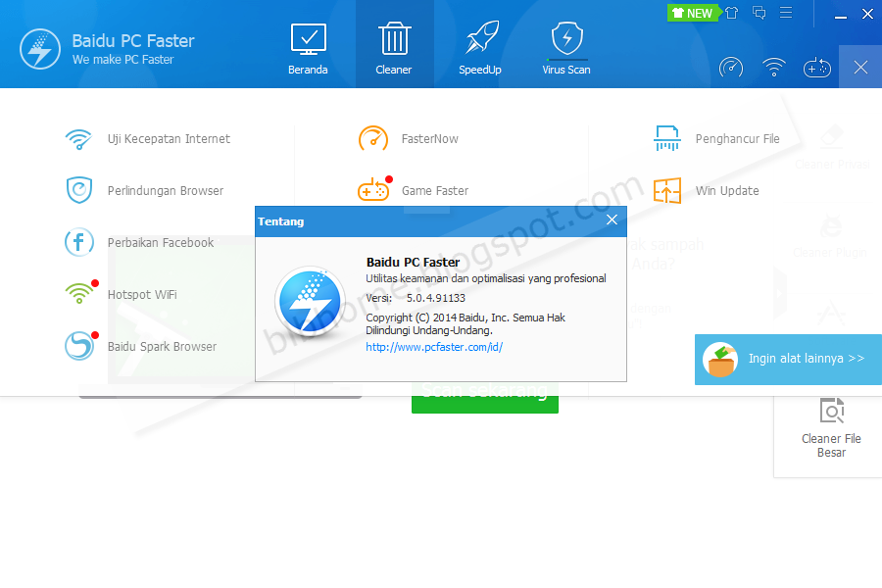
Task: Click the Baidu logo in Tentang dialog
Action: (310, 302)
